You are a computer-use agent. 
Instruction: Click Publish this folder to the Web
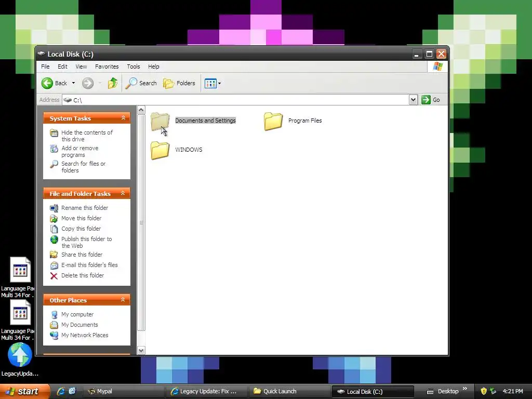pyautogui.click(x=87, y=242)
